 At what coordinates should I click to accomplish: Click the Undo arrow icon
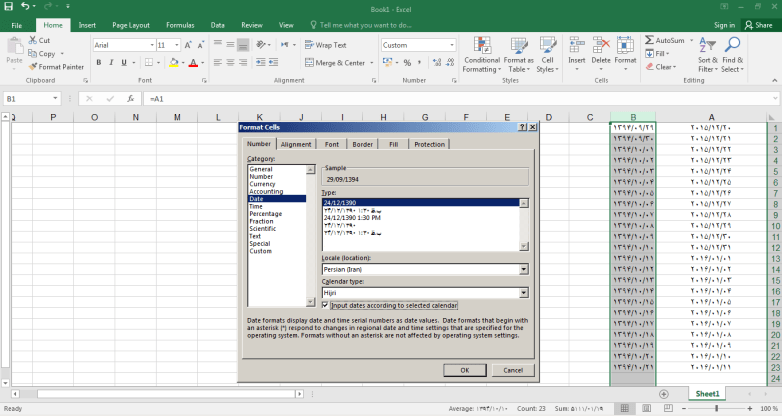(25, 6)
